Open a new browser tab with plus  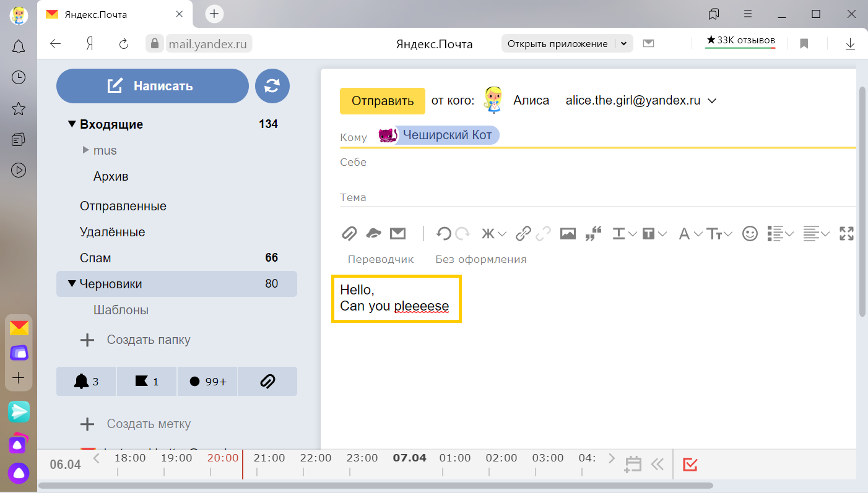(214, 14)
